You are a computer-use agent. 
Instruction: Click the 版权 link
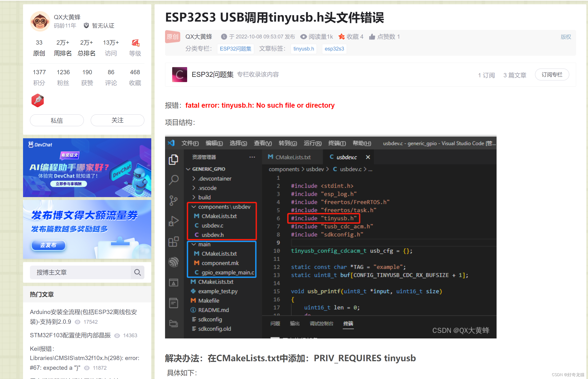coord(566,37)
